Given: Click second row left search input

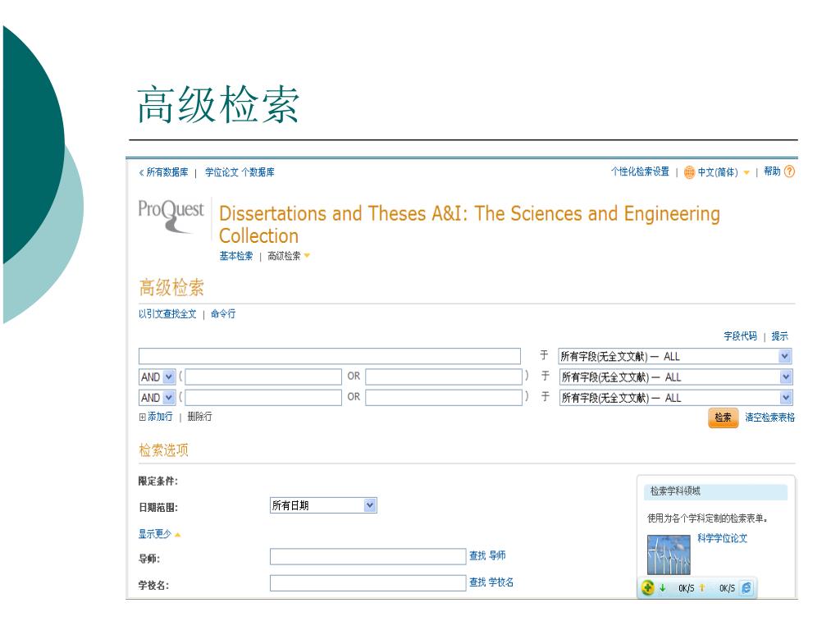Looking at the screenshot, I should coord(263,377).
